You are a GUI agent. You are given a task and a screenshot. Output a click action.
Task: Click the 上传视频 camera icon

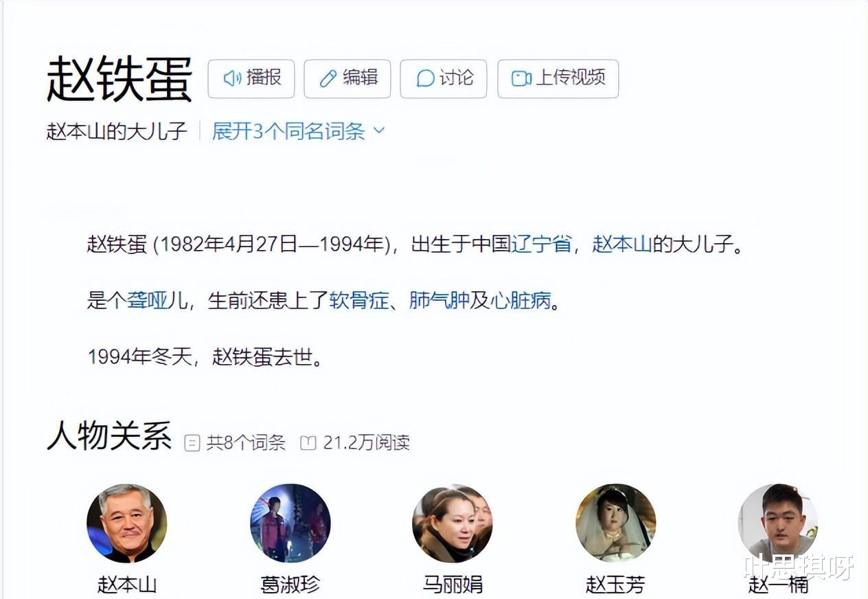pos(521,78)
